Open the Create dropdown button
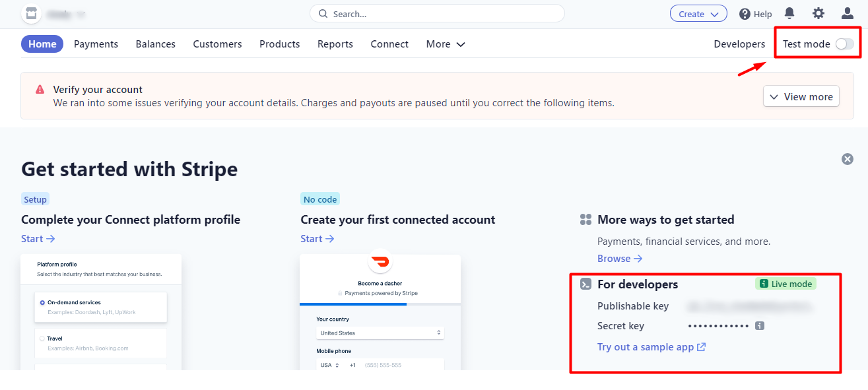 coord(698,14)
